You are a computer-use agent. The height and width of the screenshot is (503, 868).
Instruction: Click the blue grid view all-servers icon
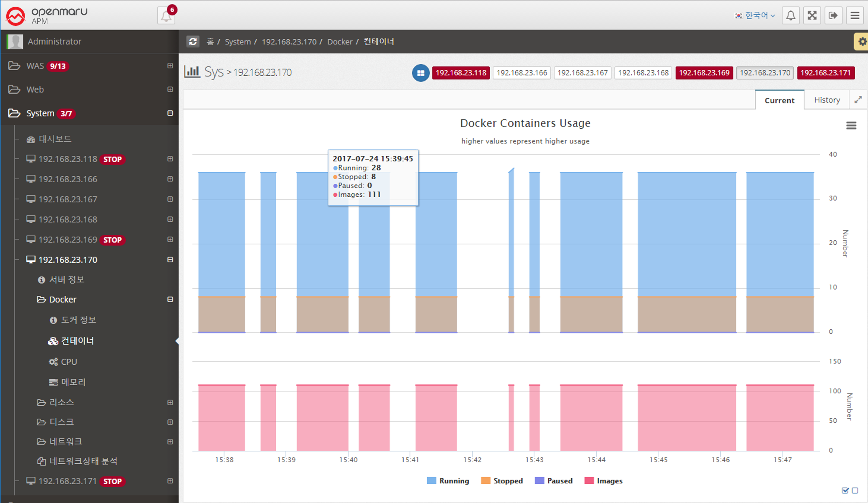[420, 73]
